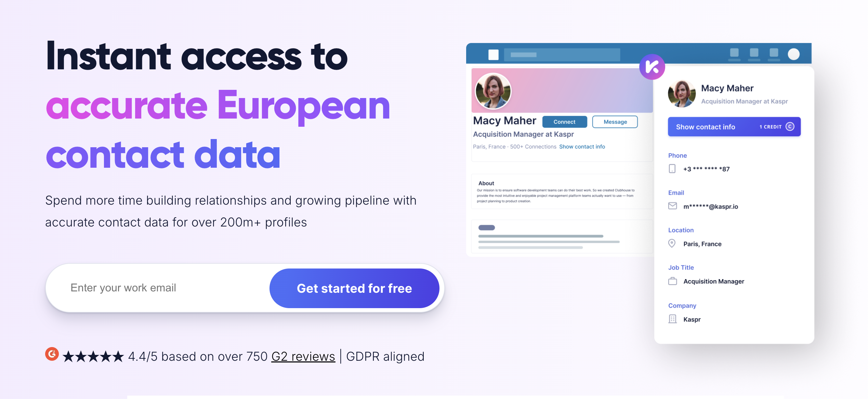Click the Show contact info panel button
The image size is (868, 399).
pyautogui.click(x=734, y=127)
